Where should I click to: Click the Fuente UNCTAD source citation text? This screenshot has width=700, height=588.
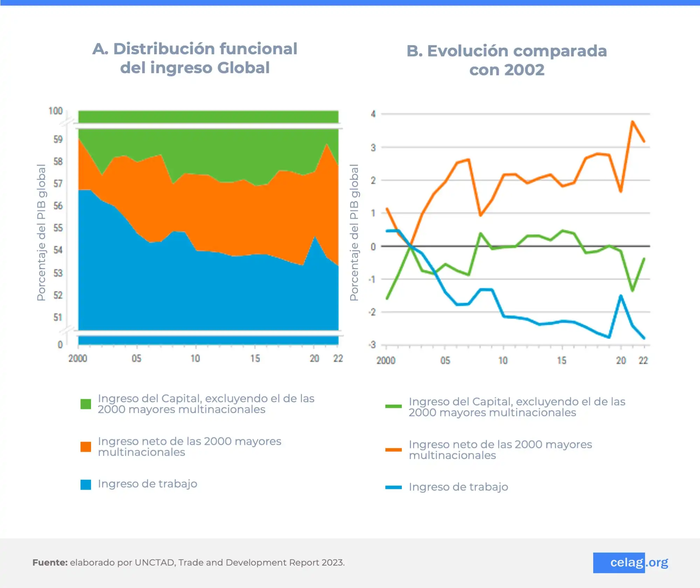click(189, 562)
